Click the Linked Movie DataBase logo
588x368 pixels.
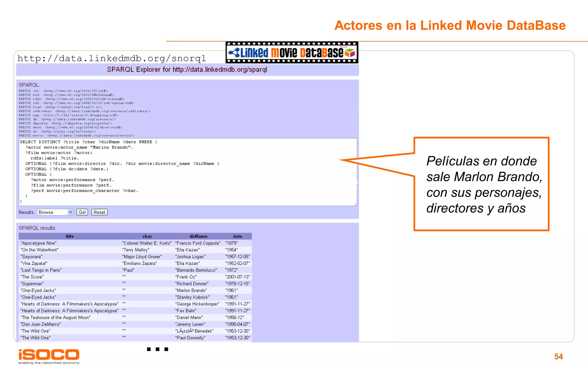pos(292,52)
